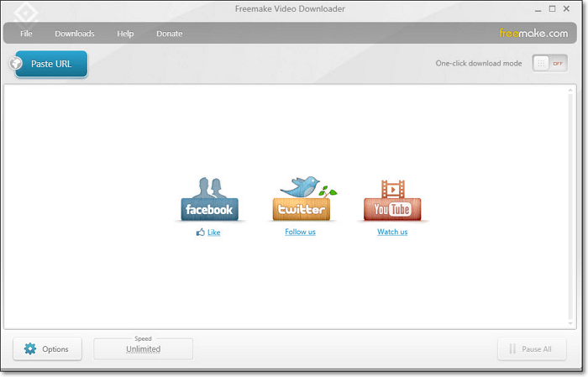Open the Help menu
This screenshot has width=588, height=377.
125,34
